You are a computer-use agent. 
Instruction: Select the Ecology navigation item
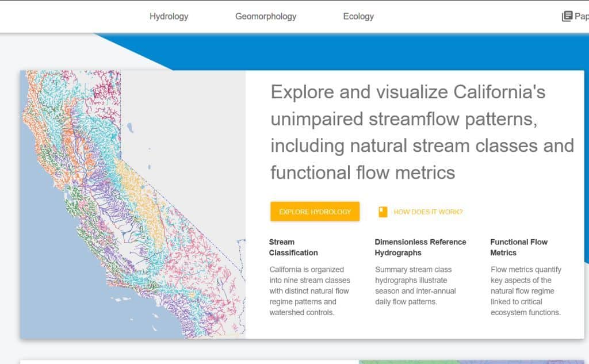pos(358,17)
